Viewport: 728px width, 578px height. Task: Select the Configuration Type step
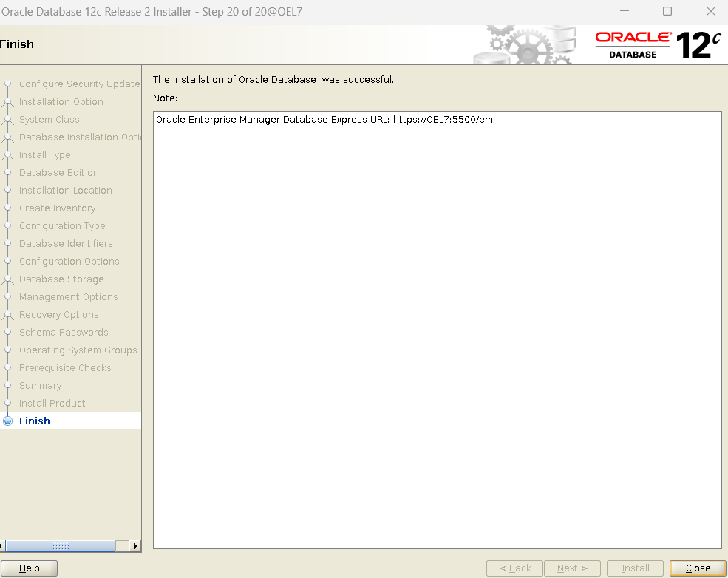click(62, 226)
